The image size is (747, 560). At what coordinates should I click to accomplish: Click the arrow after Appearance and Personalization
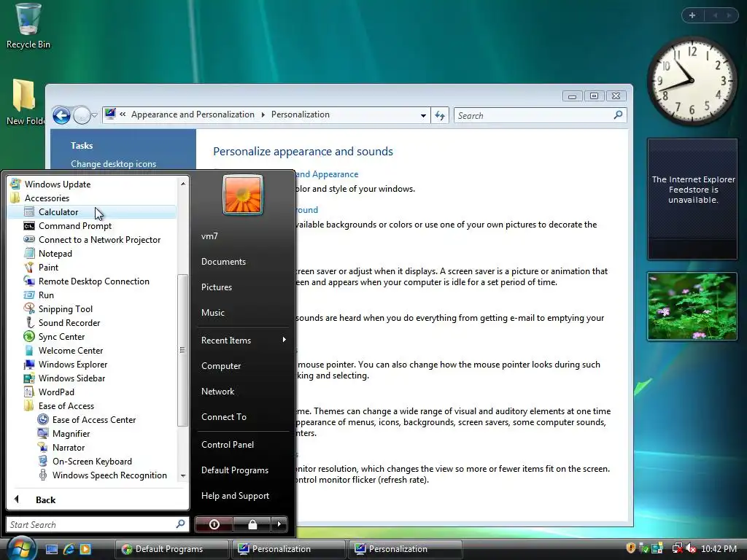263,114
